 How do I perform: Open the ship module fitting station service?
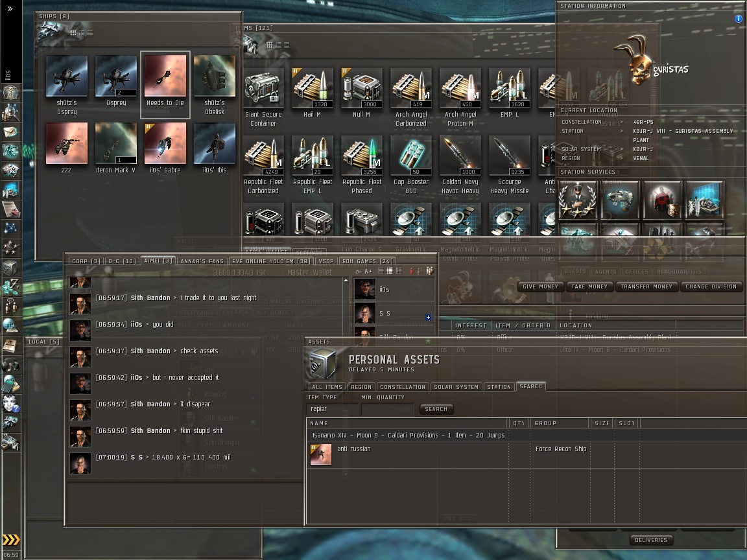619,200
